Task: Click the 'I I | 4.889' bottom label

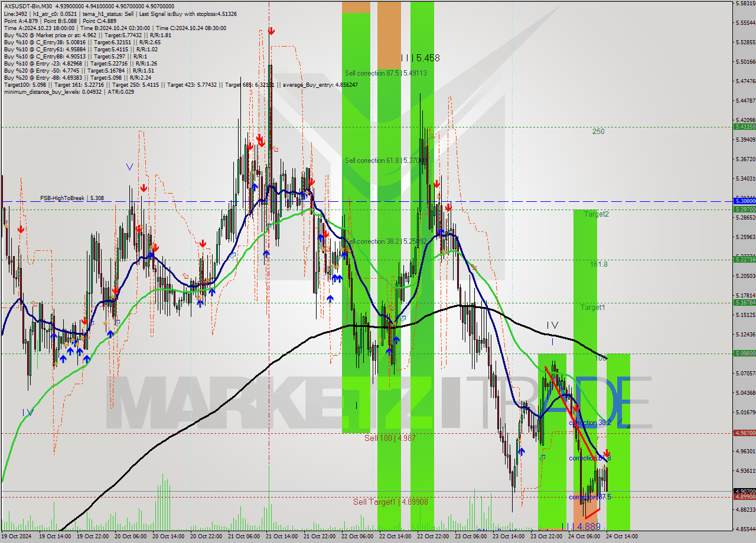Action: click(x=581, y=526)
